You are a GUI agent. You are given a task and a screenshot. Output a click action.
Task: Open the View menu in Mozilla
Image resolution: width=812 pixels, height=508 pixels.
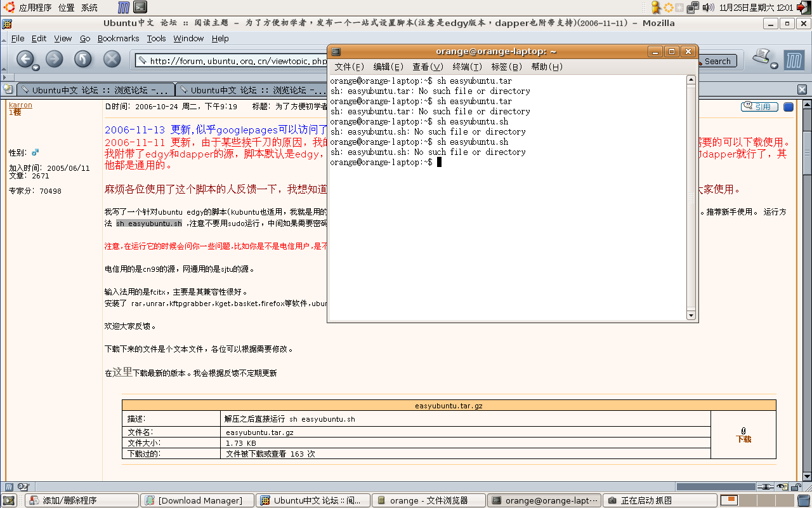63,38
